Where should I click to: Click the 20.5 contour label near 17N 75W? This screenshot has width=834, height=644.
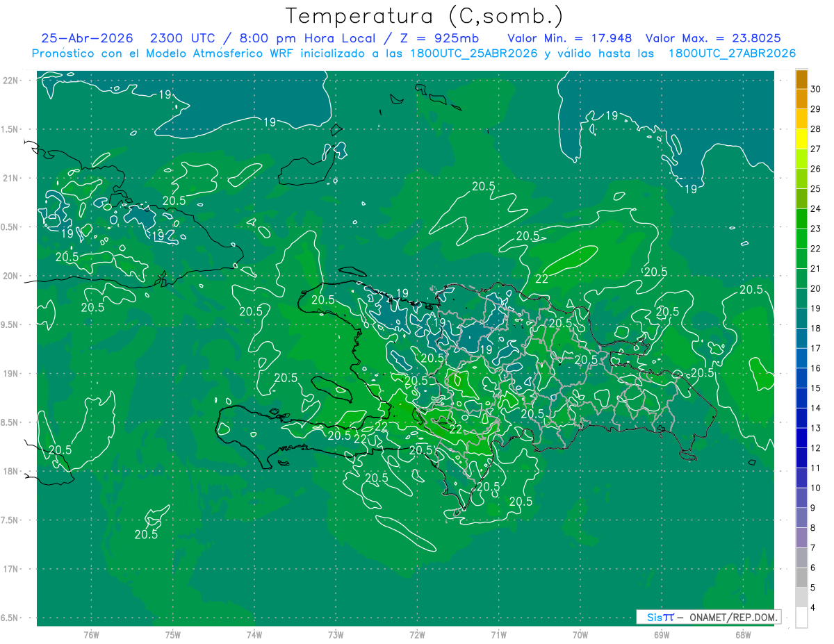[146, 534]
